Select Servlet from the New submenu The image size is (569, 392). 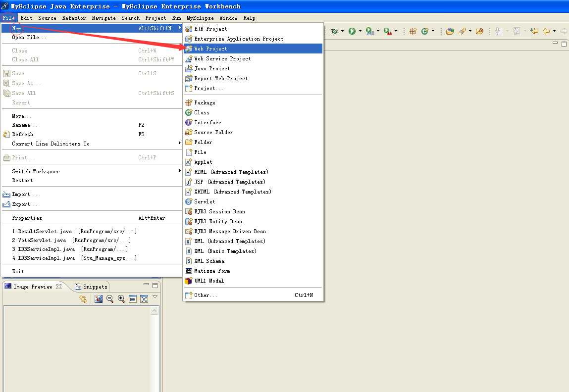coord(253,201)
